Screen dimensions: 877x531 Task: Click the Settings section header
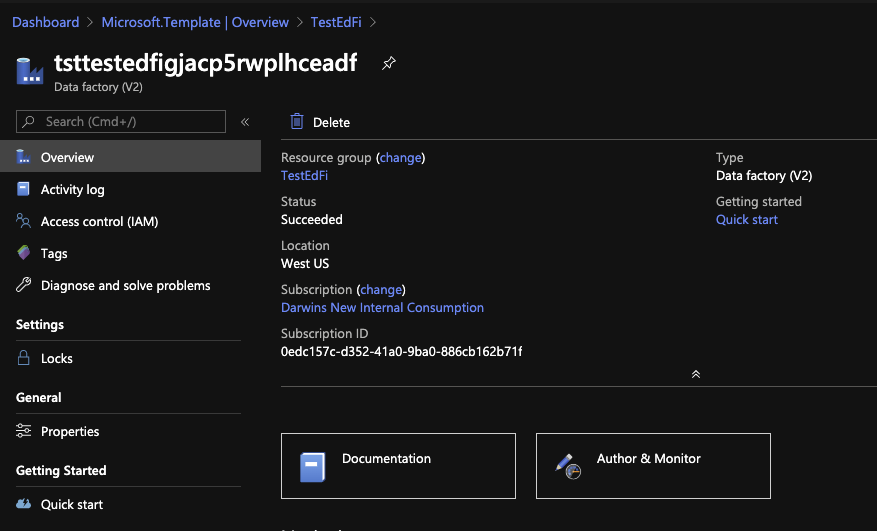40,325
